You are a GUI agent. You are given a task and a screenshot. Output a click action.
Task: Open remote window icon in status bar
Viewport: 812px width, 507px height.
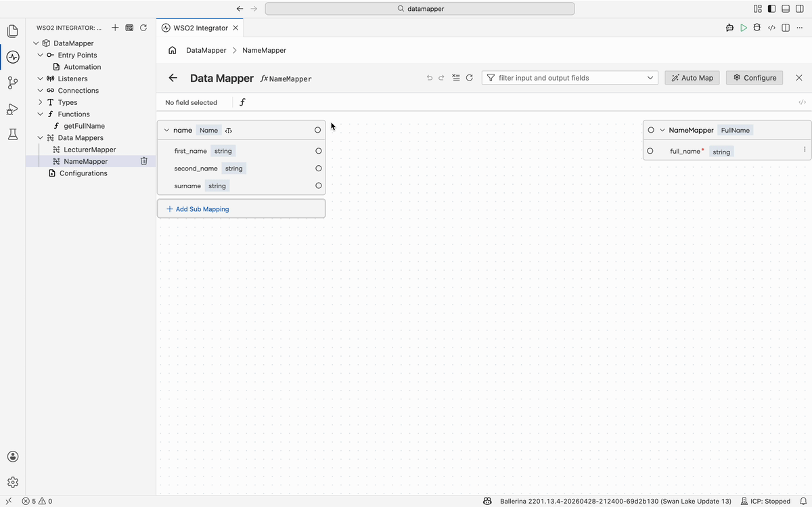8,501
